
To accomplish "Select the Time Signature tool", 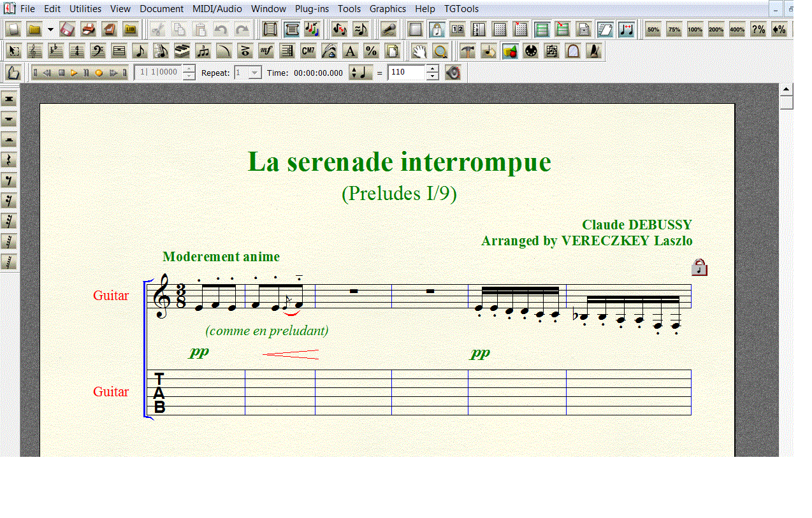I will click(77, 52).
